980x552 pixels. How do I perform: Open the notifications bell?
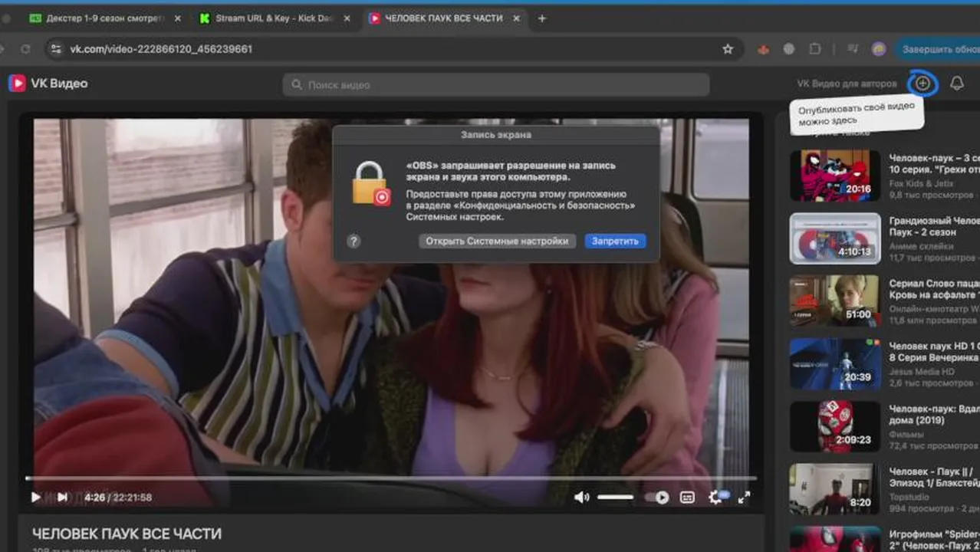click(x=956, y=83)
